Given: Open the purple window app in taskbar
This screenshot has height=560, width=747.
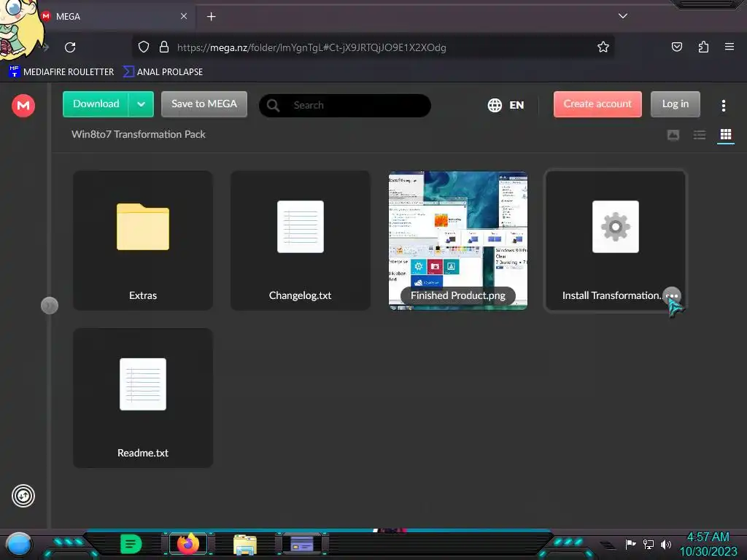Looking at the screenshot, I should (x=302, y=544).
